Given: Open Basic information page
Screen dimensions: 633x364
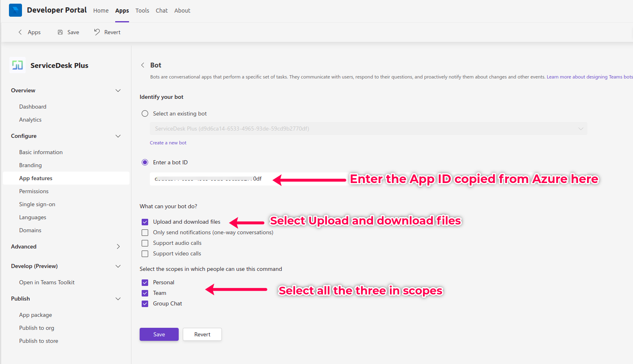Looking at the screenshot, I should pyautogui.click(x=41, y=152).
